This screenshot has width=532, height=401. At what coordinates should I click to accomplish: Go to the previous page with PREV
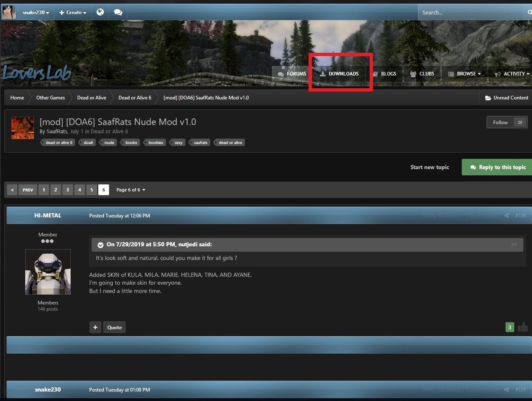click(x=28, y=190)
